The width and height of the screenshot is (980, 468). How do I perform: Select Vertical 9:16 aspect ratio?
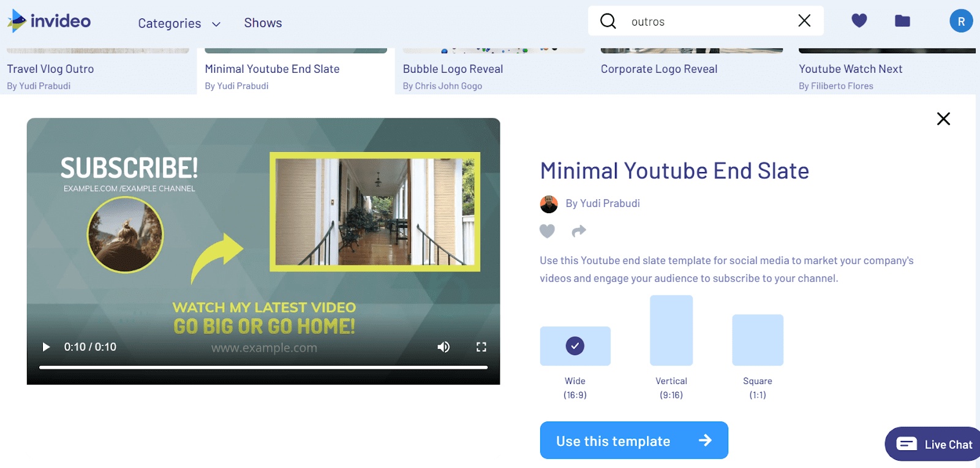pos(671,331)
